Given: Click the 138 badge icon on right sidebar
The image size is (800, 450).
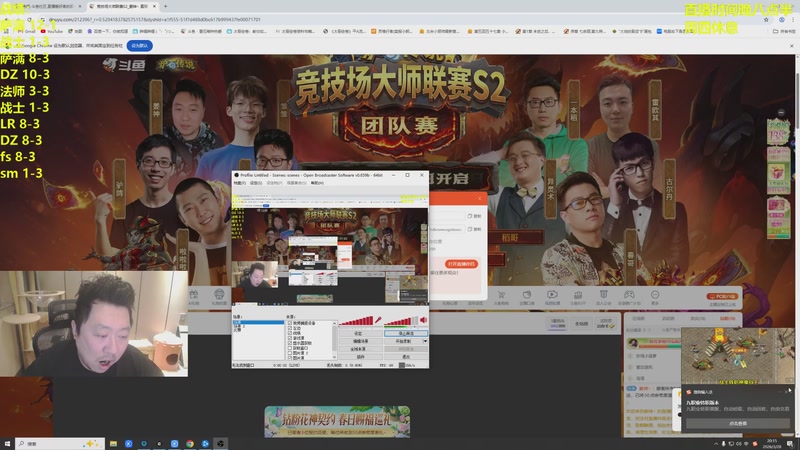Looking at the screenshot, I should pos(778,132).
